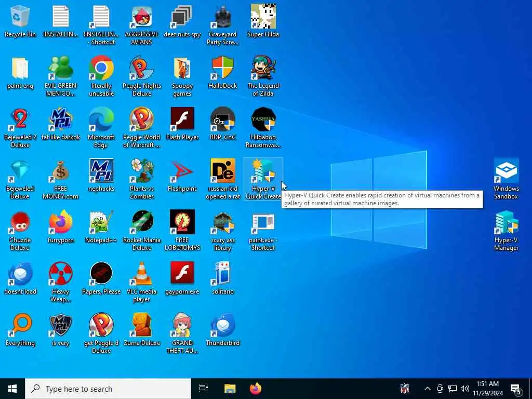
Task: Launch File Explorer from the taskbar
Action: pos(230,389)
